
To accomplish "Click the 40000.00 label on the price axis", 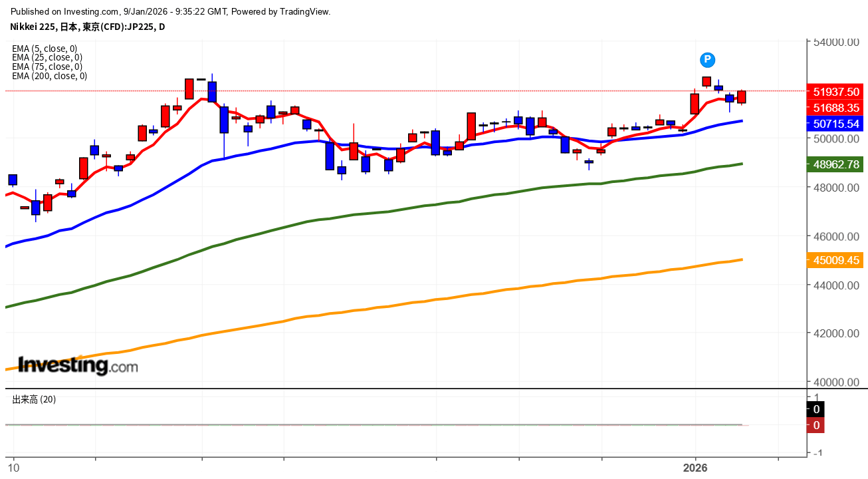I will 837,382.
